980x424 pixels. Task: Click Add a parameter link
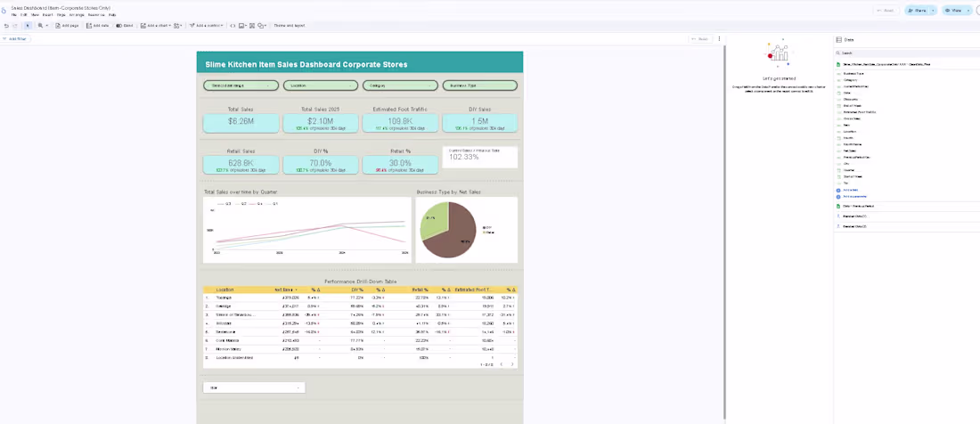(x=852, y=196)
